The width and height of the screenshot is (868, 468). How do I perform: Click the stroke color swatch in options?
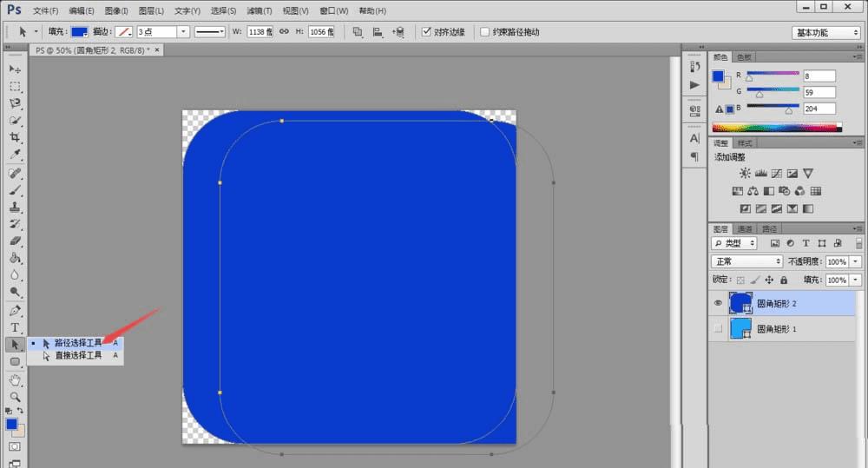tap(123, 31)
